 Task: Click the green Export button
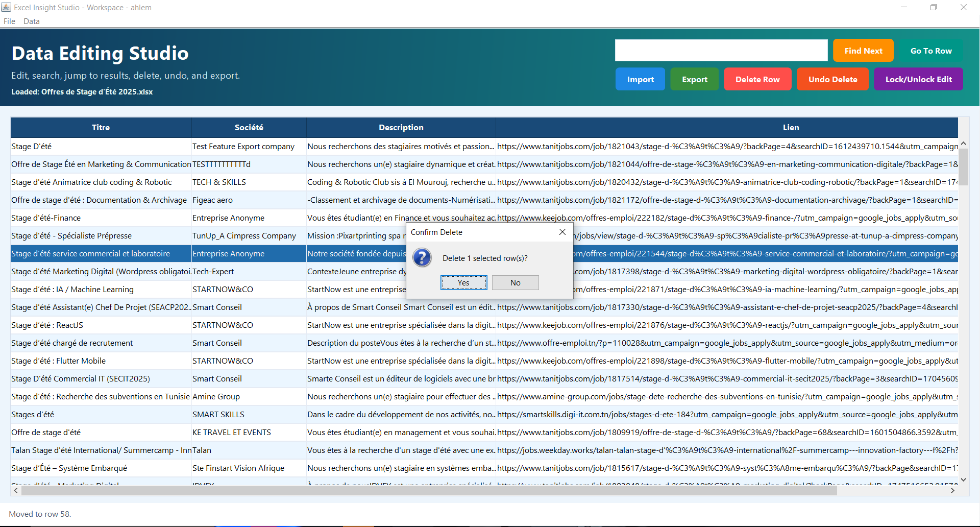point(694,79)
